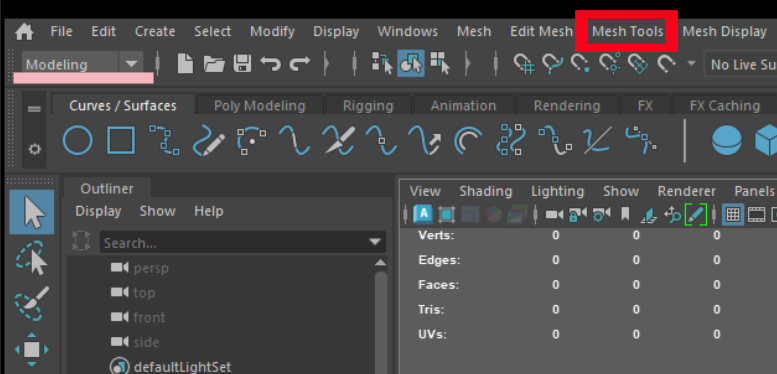The width and height of the screenshot is (777, 374).
Task: Activate the Paint Selection tool
Action: click(32, 304)
